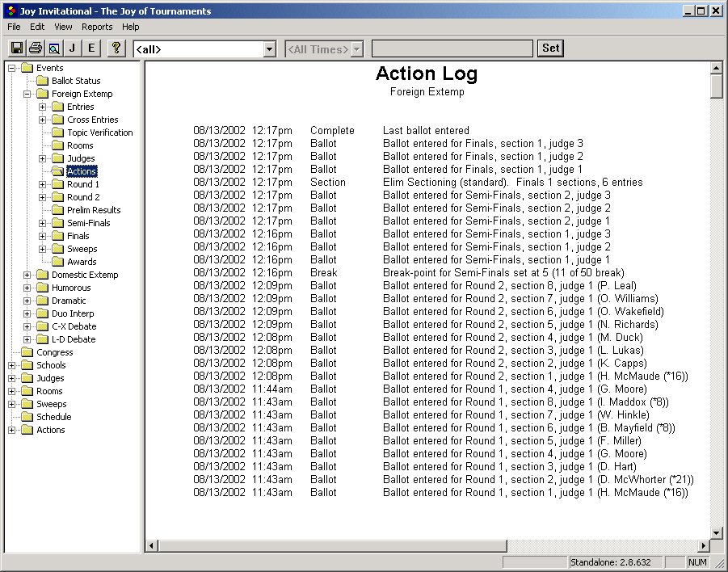Expand the Foreign Extemp Judges folder
Viewport: 728px width, 572px height.
point(43,159)
